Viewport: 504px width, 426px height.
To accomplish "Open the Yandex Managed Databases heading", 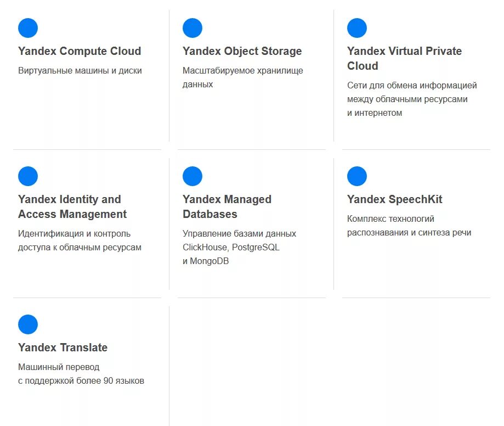I will pyautogui.click(x=227, y=206).
